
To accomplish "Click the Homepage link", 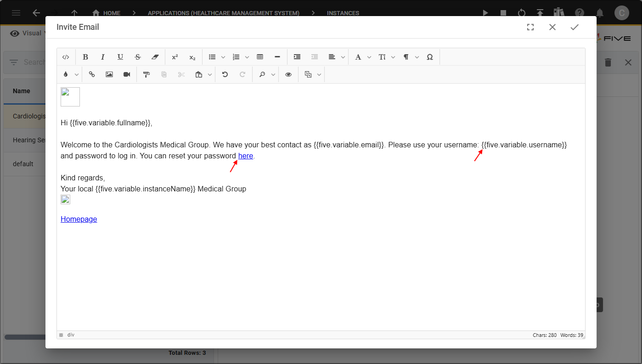I will (79, 219).
